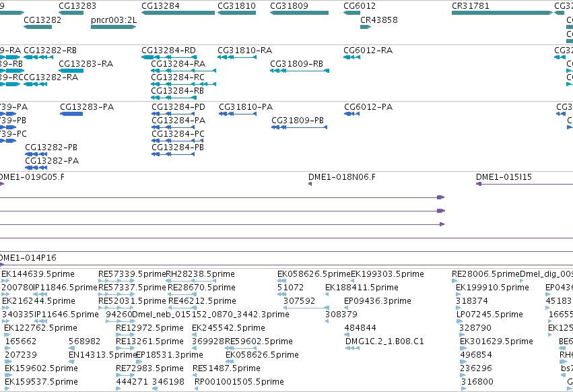Viewport: 573px width, 392px height.
Task: Click transcript CG31810-RA label
Action: coord(245,50)
